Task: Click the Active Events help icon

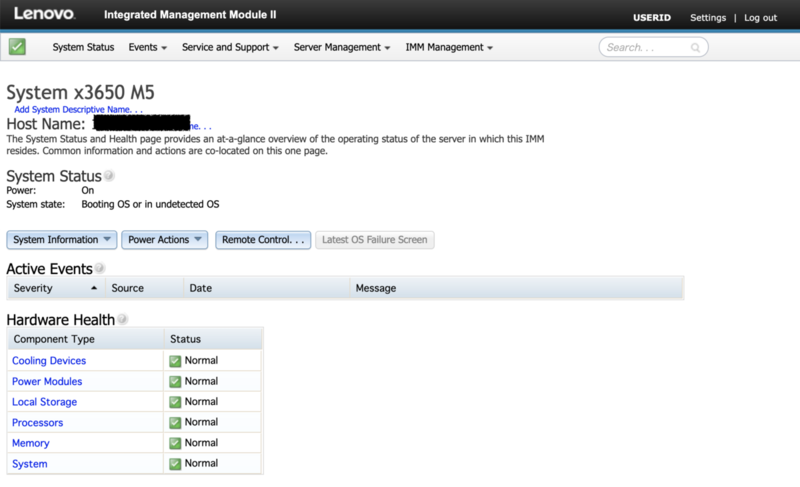Action: 99,268
